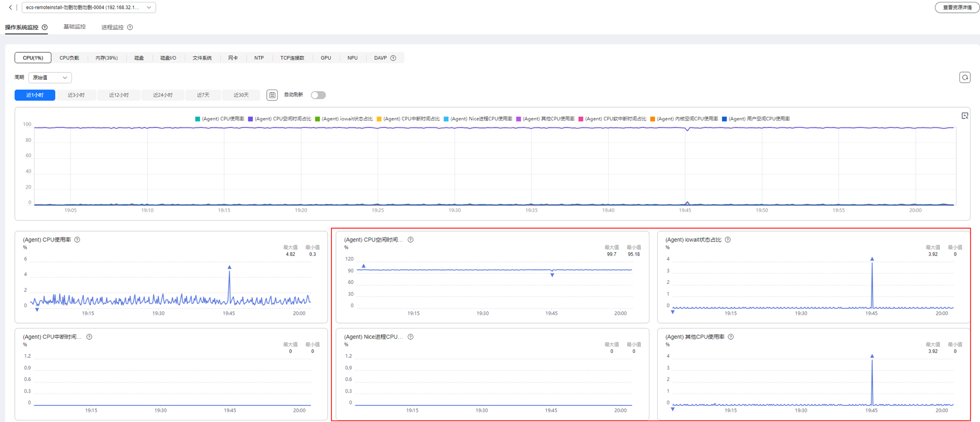Select the 近12小时 time range
The image size is (980, 422).
coord(119,95)
